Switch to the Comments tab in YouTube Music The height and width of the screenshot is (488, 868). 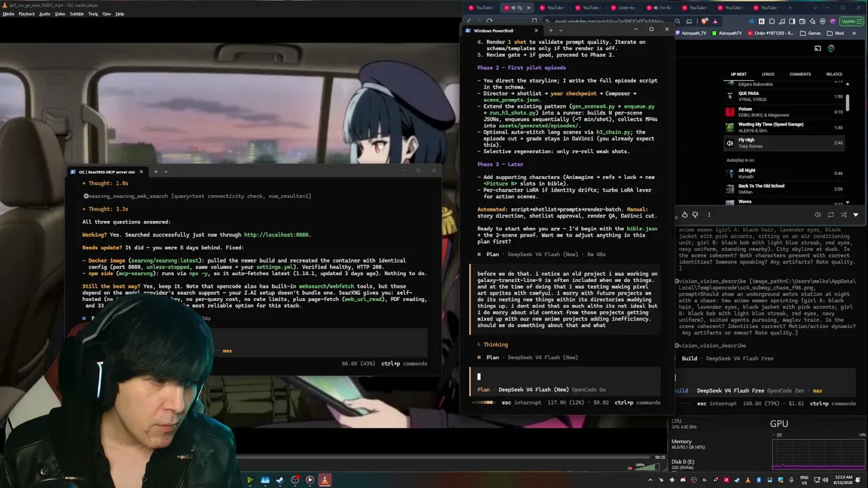pyautogui.click(x=800, y=74)
